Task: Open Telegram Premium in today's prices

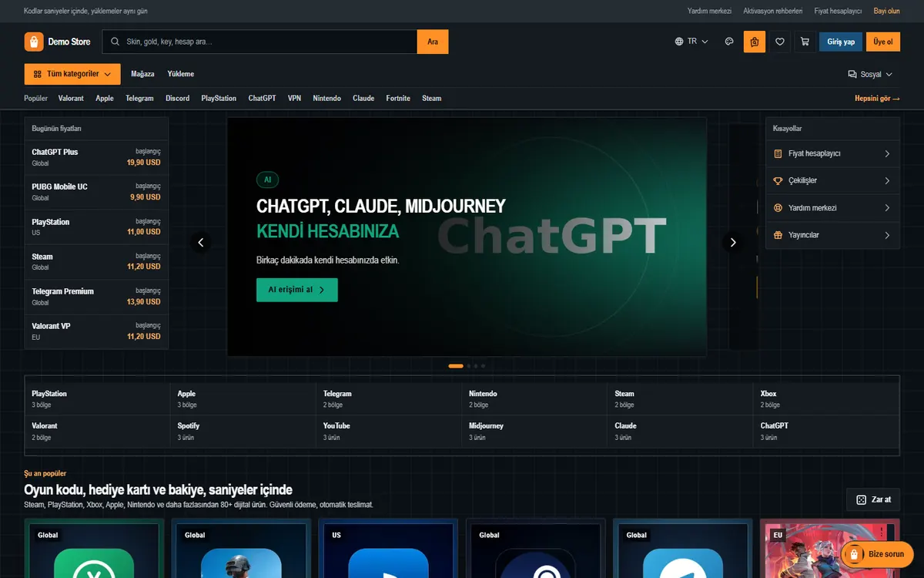Action: [96, 297]
